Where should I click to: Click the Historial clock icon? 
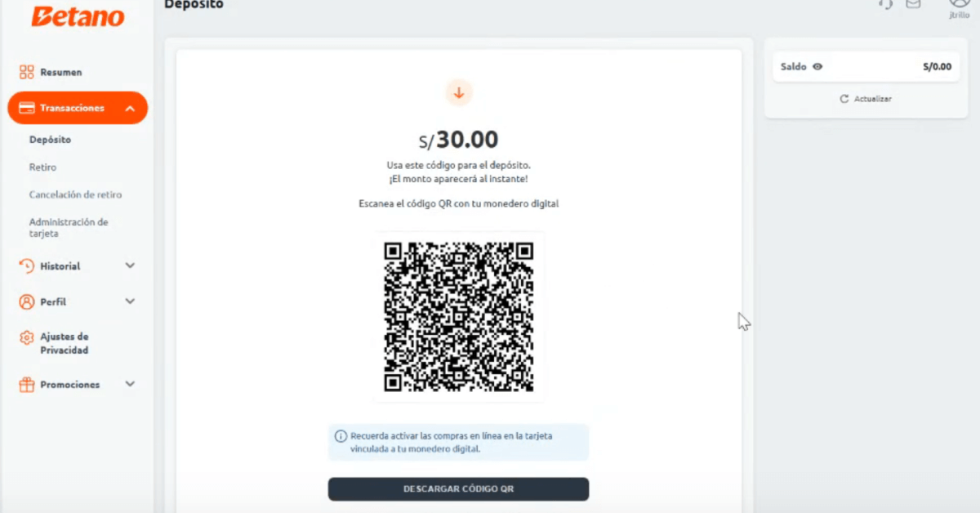[x=27, y=266]
